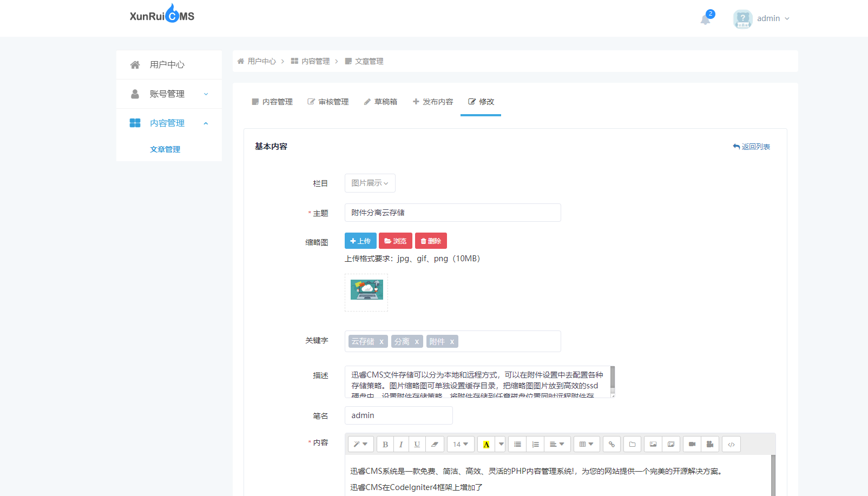The width and height of the screenshot is (868, 496).
Task: Open the admin user dropdown
Action: tap(773, 18)
